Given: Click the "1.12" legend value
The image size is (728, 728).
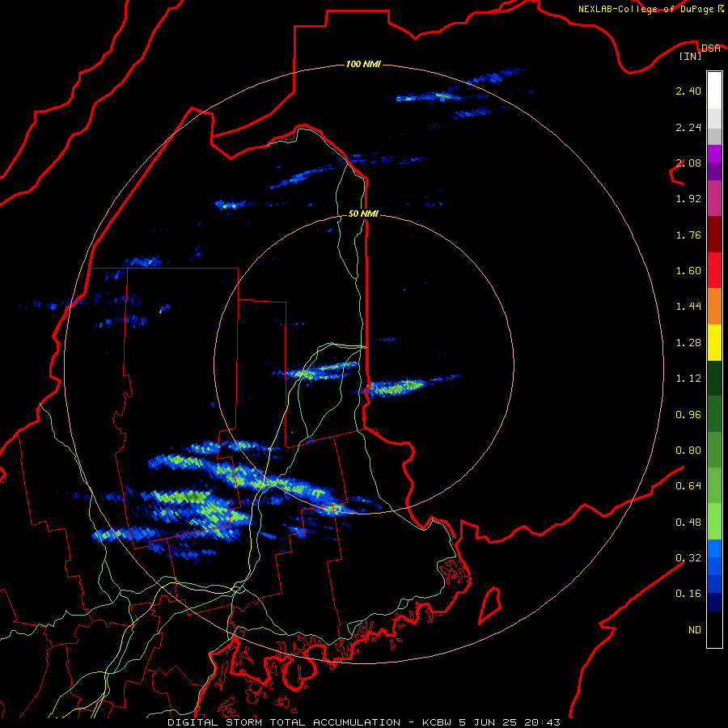Looking at the screenshot, I should tap(688, 379).
